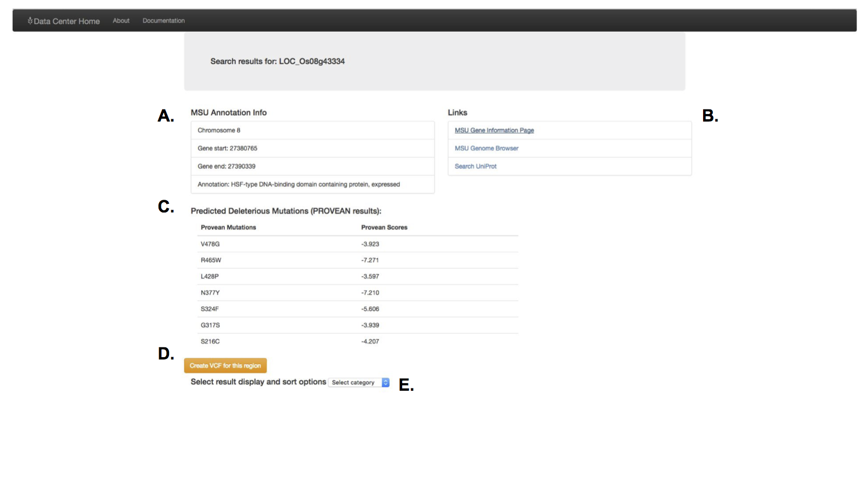This screenshot has width=868, height=488.
Task: Click the Provean Mutations column header
Action: [229, 228]
